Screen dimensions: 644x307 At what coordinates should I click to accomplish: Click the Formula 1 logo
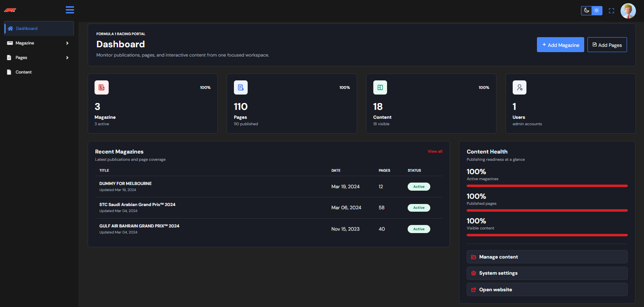10,10
